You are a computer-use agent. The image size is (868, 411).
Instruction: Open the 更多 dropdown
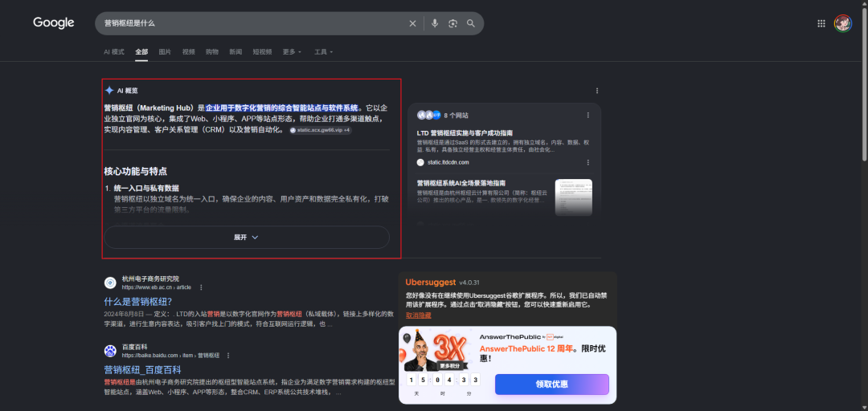pos(292,51)
